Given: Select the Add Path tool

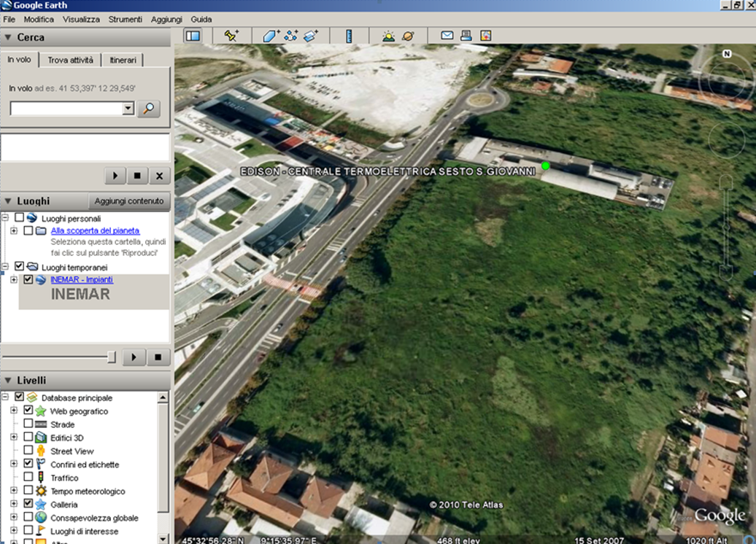Looking at the screenshot, I should (x=290, y=36).
